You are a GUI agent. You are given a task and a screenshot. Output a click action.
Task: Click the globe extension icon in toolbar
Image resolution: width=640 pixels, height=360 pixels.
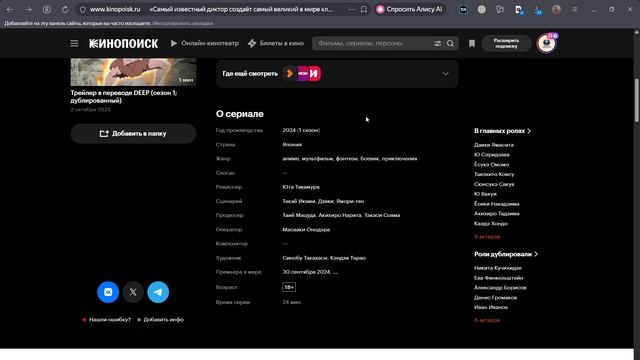[x=482, y=9]
